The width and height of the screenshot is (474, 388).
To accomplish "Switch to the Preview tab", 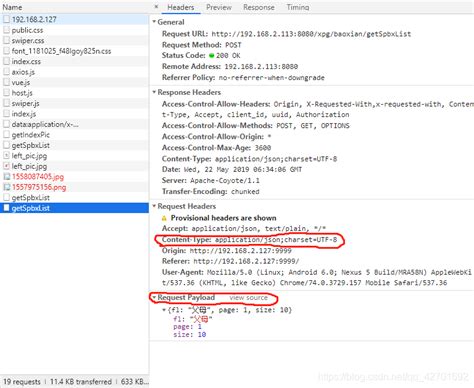I will (x=219, y=7).
